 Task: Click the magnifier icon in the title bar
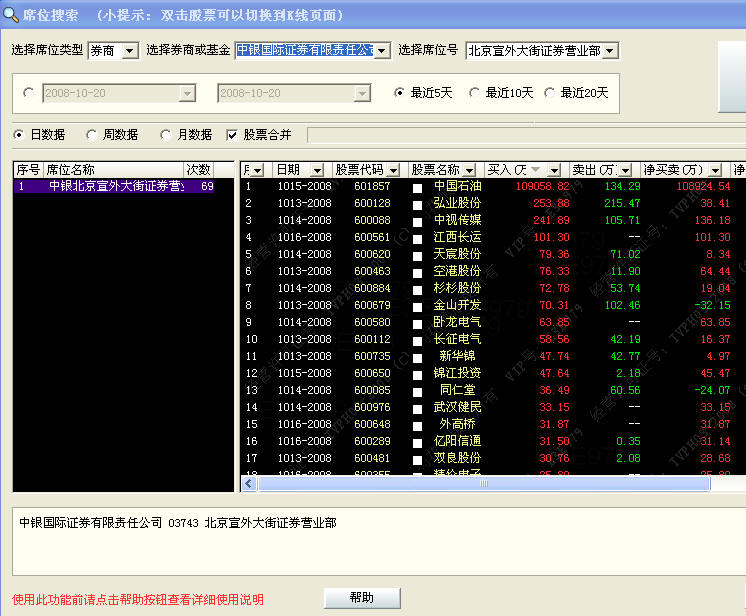tap(12, 15)
